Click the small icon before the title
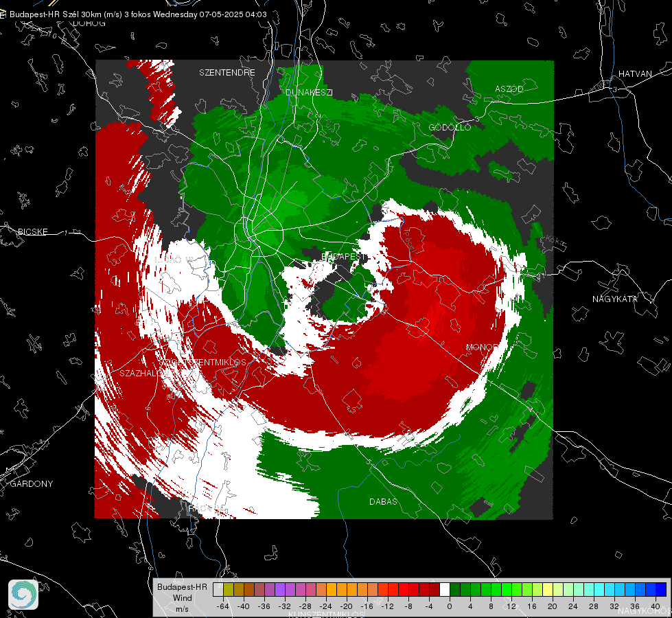This screenshot has height=618, width=672. tap(3, 14)
